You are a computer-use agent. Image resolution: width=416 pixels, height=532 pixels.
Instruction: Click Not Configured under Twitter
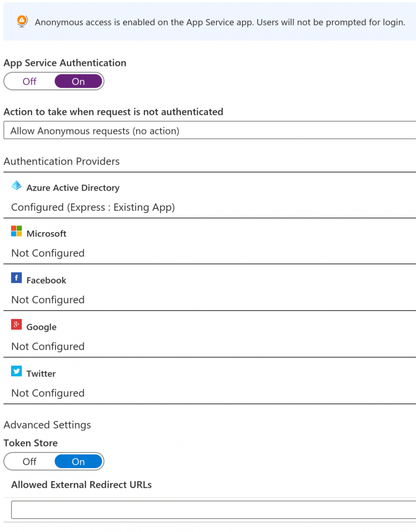coord(48,393)
